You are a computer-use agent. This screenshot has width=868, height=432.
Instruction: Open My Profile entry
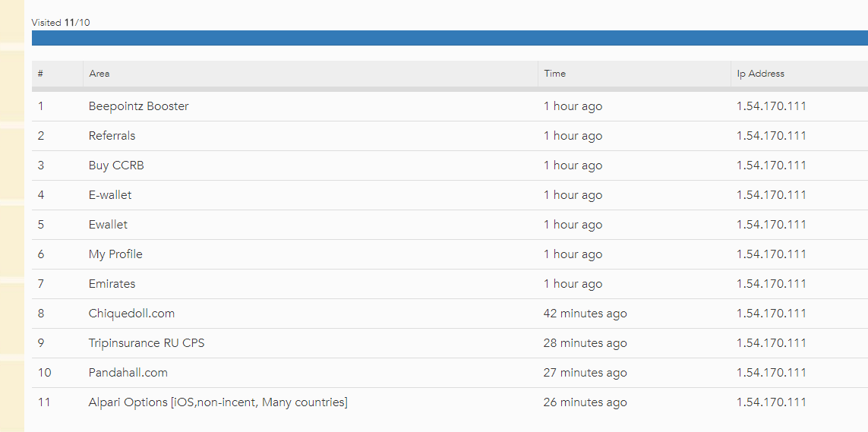coord(115,254)
